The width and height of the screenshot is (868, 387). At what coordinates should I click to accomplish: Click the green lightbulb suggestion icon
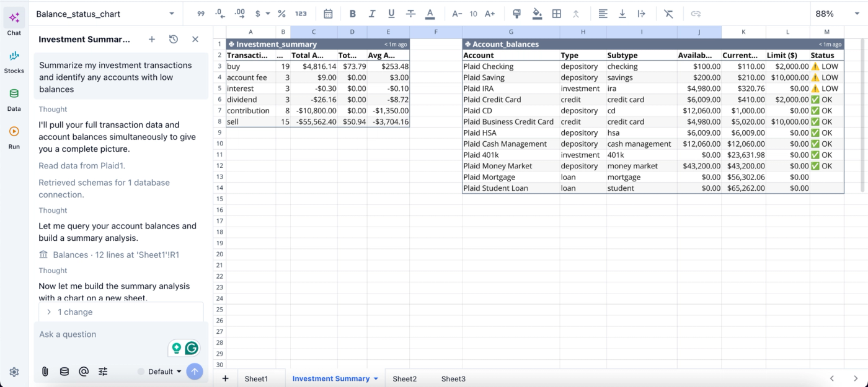click(x=177, y=348)
